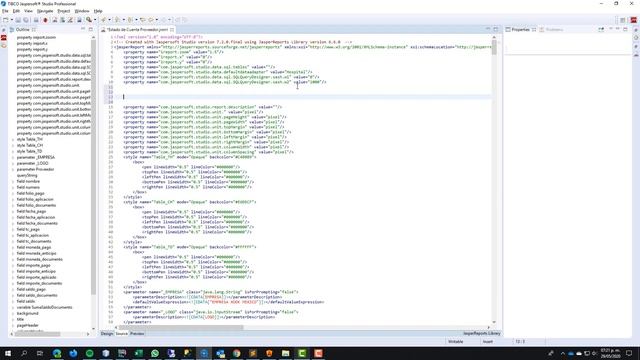640x360 pixels.
Task: Open Spotify from the taskbar
Action: click(x=89, y=353)
